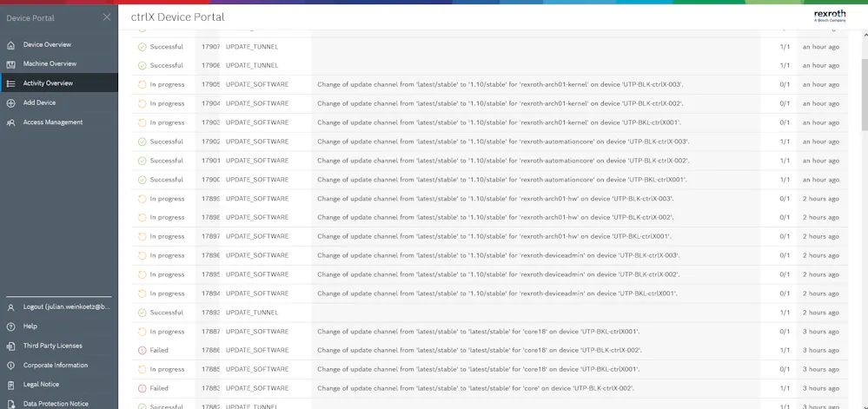Click the success checkmark icon for activity 17893

pos(142,313)
